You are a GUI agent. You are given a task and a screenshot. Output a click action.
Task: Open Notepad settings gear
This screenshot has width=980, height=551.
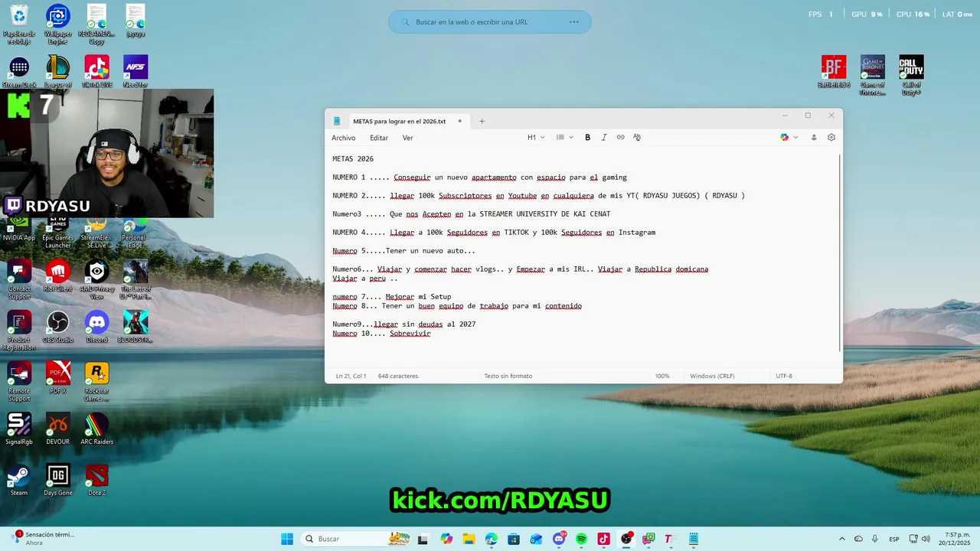[831, 138]
